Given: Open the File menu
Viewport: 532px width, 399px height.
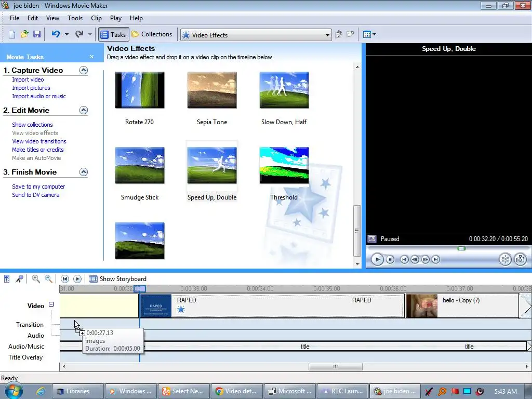Looking at the screenshot, I should [15, 18].
